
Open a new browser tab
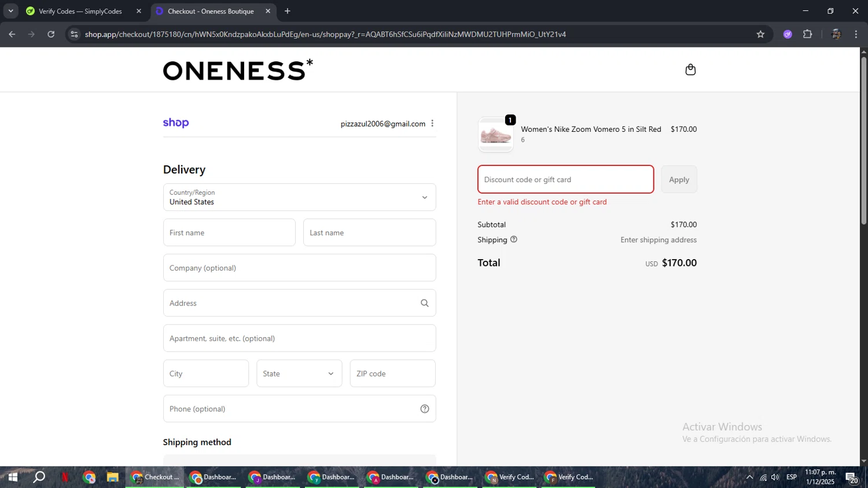(288, 11)
